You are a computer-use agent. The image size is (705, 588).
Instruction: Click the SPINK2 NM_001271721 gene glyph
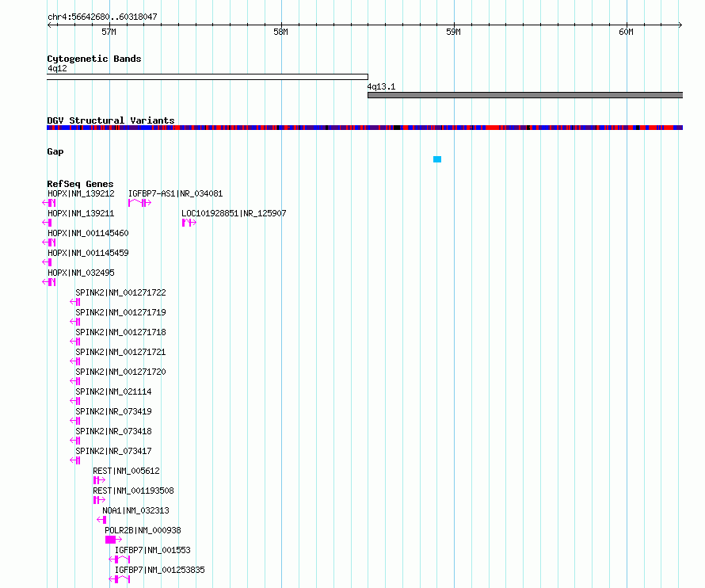point(75,361)
